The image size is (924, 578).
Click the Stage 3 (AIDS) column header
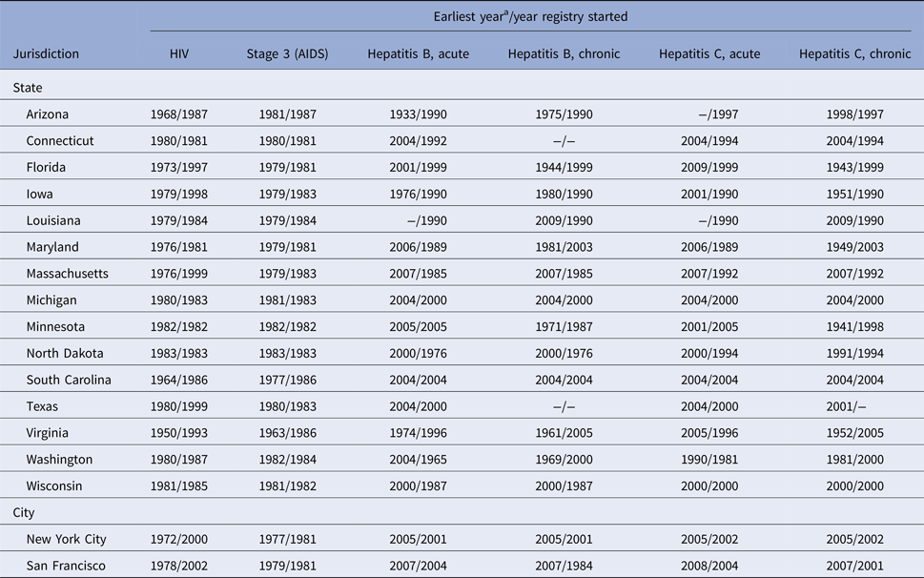[287, 54]
